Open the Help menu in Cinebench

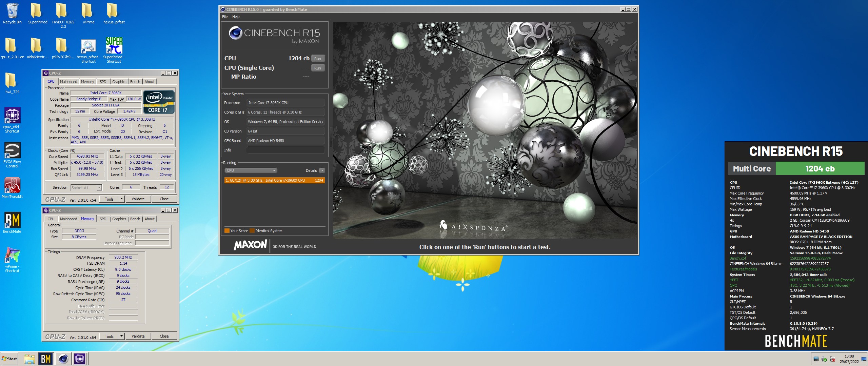coord(236,17)
